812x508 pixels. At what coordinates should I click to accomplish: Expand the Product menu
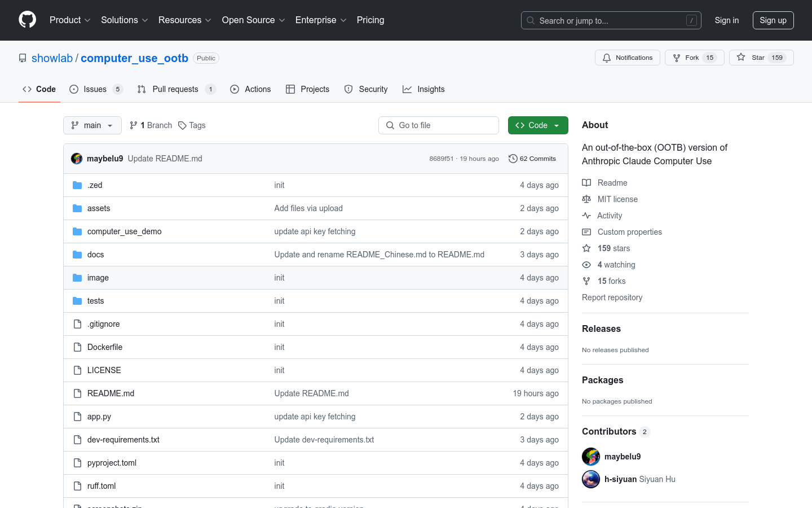click(70, 20)
